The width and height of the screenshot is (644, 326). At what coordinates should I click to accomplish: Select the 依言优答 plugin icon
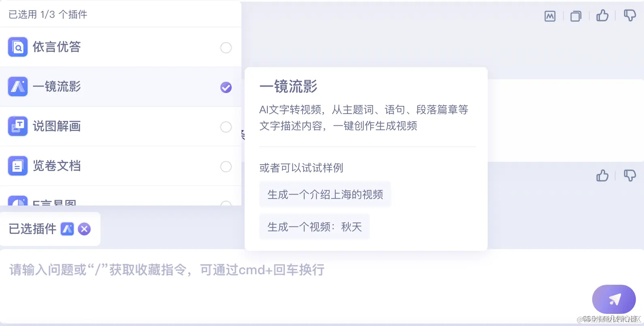(17, 47)
